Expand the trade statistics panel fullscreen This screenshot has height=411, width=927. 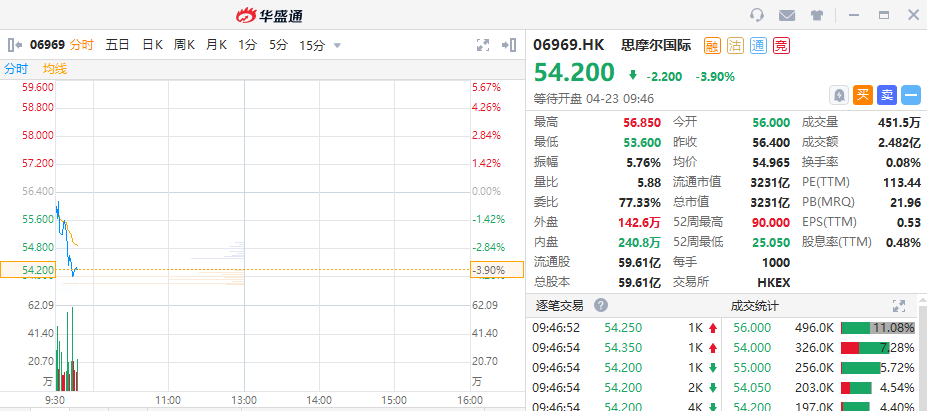pos(899,306)
